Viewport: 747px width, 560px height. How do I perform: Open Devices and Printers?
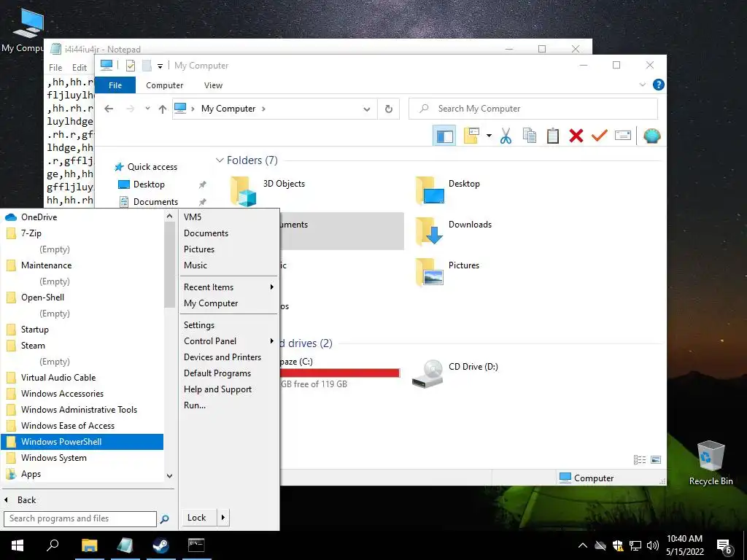(x=229, y=357)
